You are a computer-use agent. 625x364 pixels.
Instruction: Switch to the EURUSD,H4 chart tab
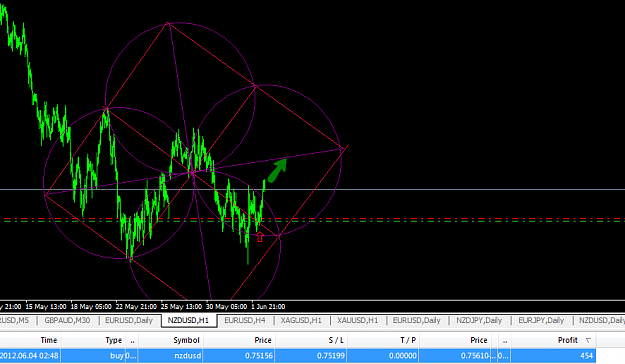tap(245, 320)
